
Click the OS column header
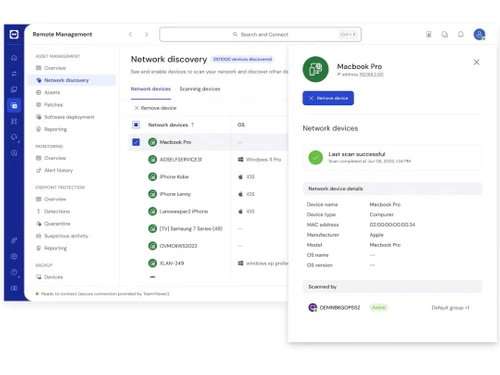point(241,125)
